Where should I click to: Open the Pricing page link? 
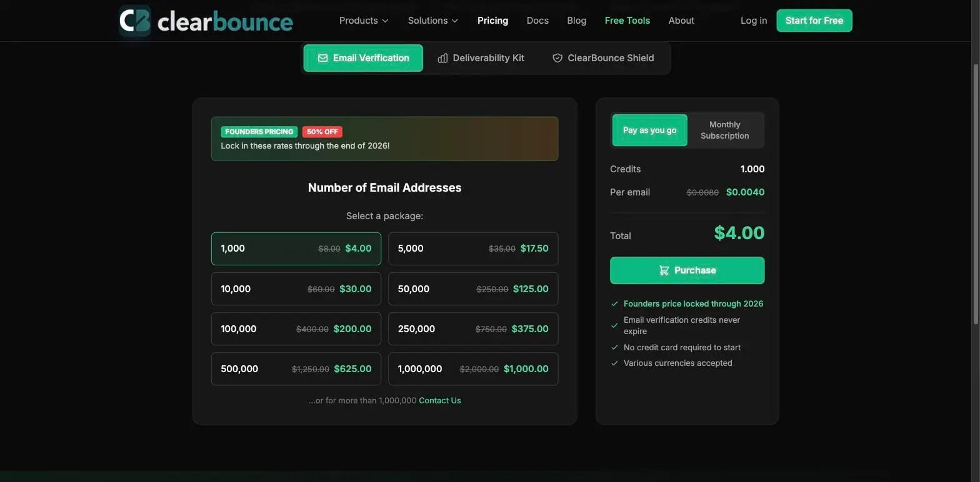492,21
